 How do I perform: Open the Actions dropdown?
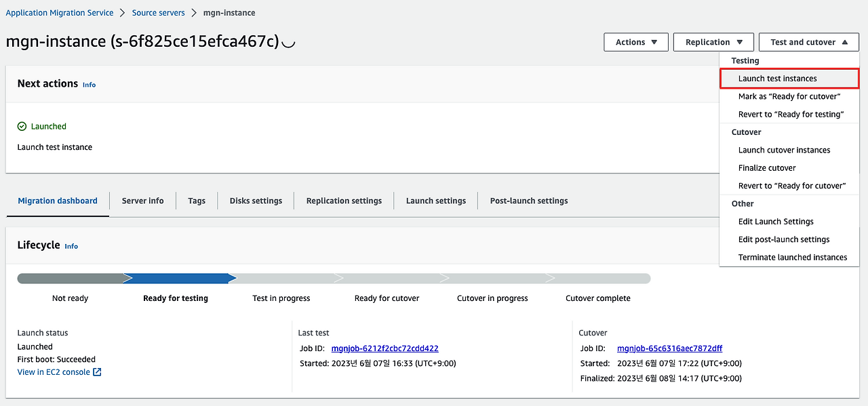[636, 42]
